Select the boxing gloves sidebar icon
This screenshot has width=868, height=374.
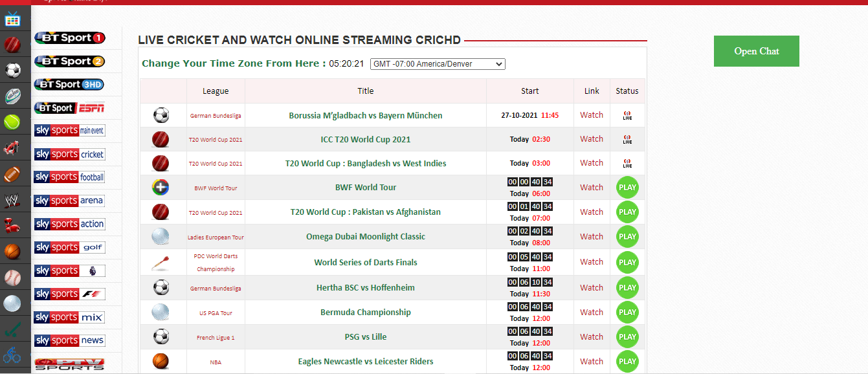pyautogui.click(x=13, y=225)
